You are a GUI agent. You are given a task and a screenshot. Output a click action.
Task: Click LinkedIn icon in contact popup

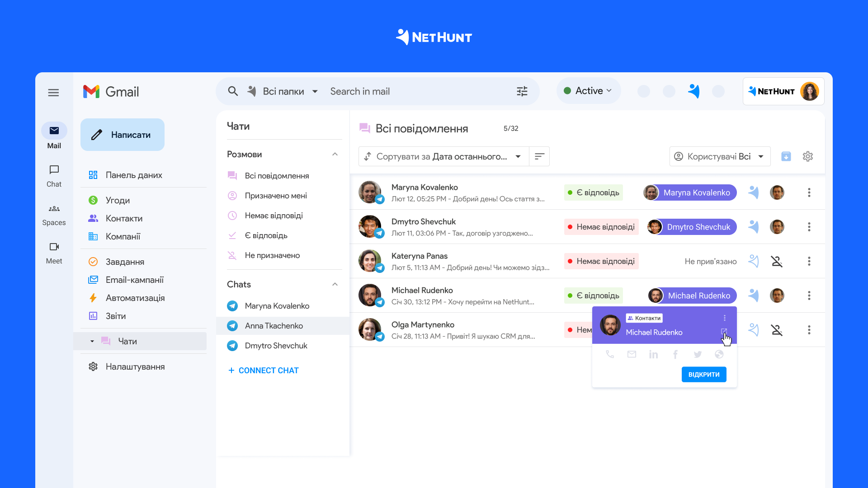[x=653, y=354]
